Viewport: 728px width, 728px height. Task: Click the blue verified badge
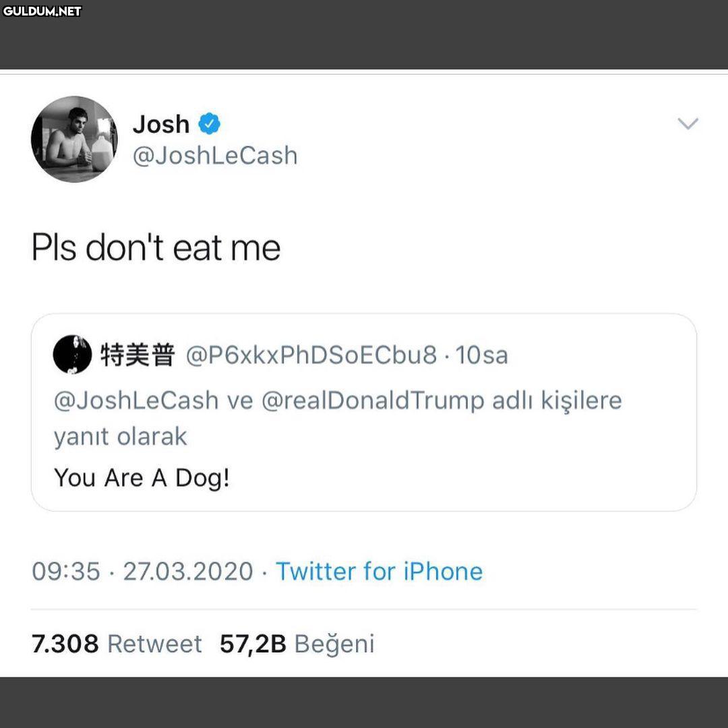[x=210, y=123]
